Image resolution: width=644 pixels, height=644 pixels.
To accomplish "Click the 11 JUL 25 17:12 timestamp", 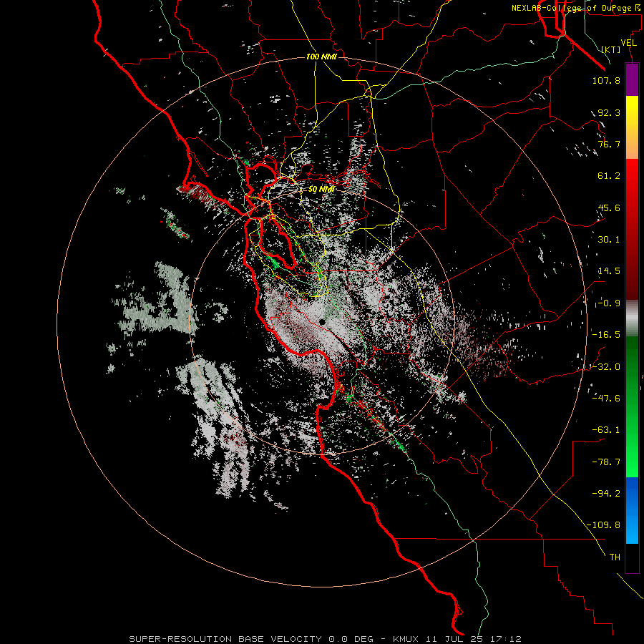I will click(x=474, y=639).
